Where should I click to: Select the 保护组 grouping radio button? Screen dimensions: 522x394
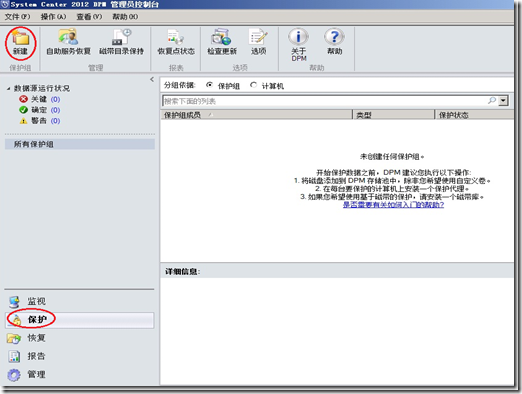tap(209, 85)
